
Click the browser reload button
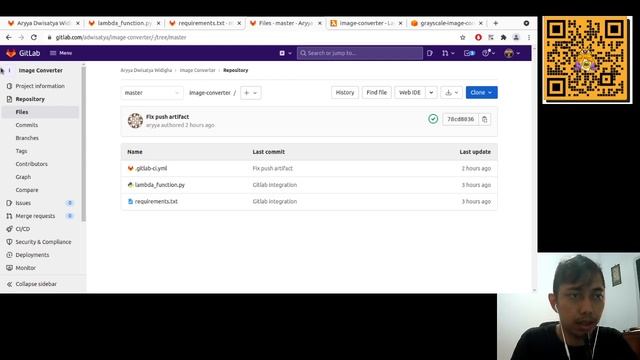[x=34, y=38]
